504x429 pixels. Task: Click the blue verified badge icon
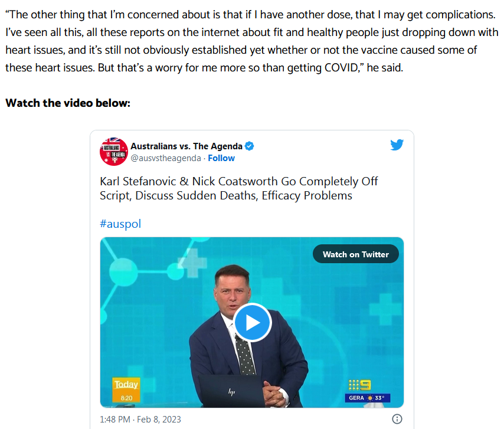click(250, 146)
